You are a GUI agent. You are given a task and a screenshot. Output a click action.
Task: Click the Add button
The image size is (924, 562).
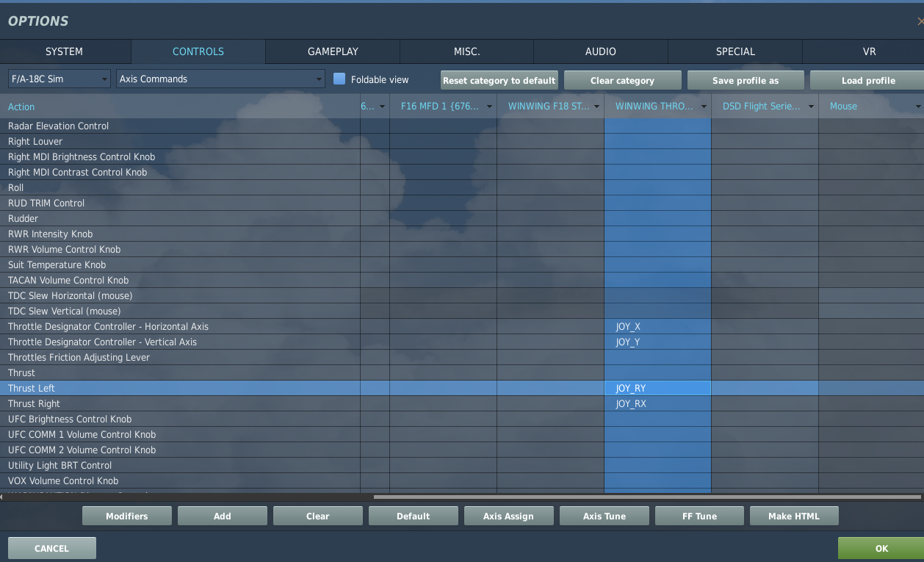pyautogui.click(x=223, y=516)
